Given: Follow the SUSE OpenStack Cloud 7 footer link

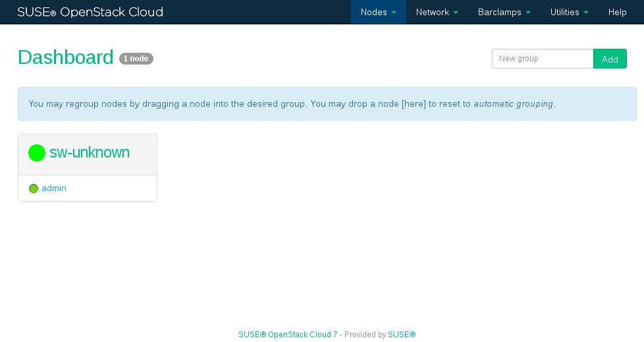Looking at the screenshot, I should coord(288,335).
